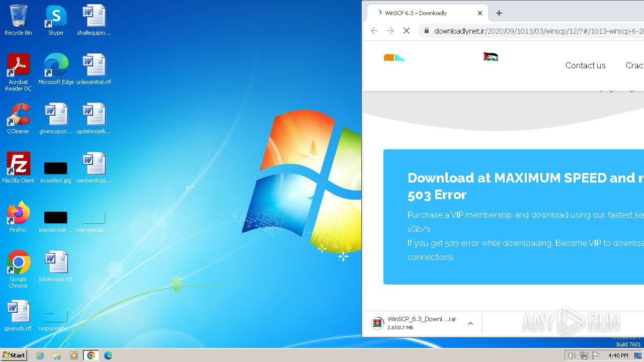Stop loading the current page
Screen dimensions: 644x362
(407, 31)
